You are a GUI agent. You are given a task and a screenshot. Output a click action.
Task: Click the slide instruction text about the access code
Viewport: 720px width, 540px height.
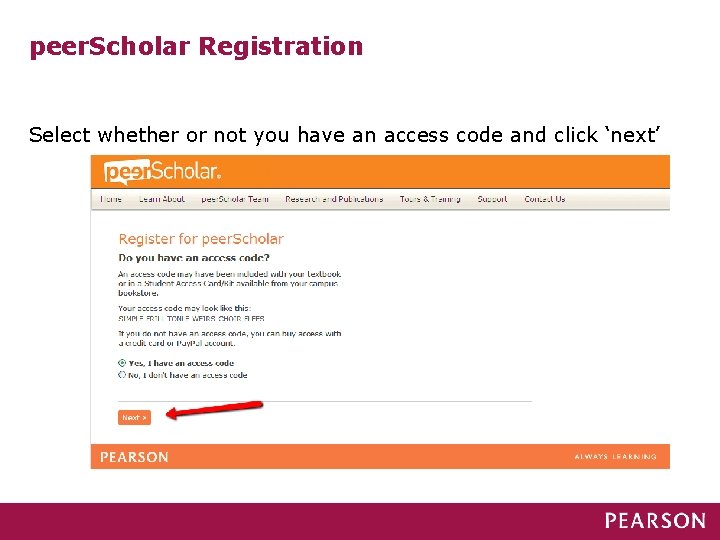[x=345, y=135]
